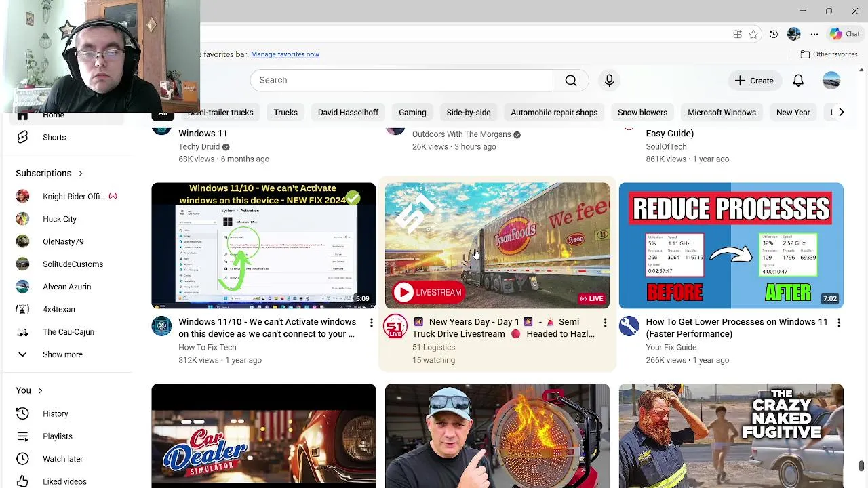Open Crazy Naked Fugitive video thumbnail
Image resolution: width=868 pixels, height=488 pixels.
pyautogui.click(x=731, y=436)
